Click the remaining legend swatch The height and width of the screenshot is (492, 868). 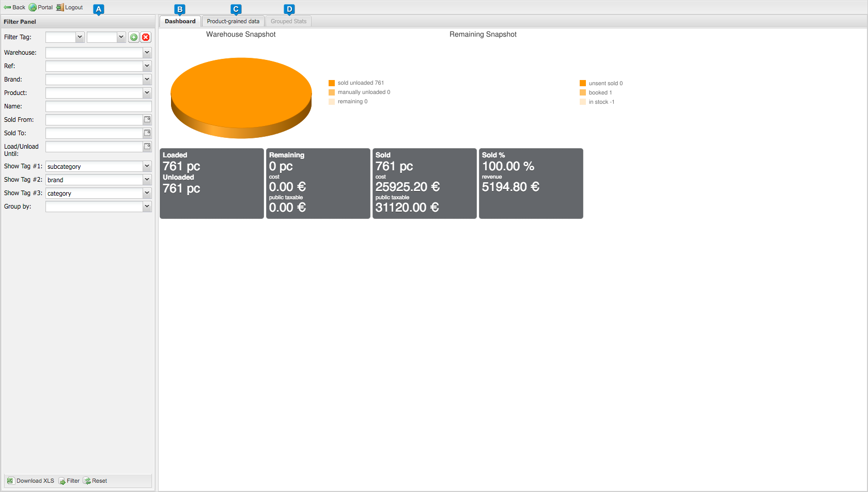click(x=332, y=102)
